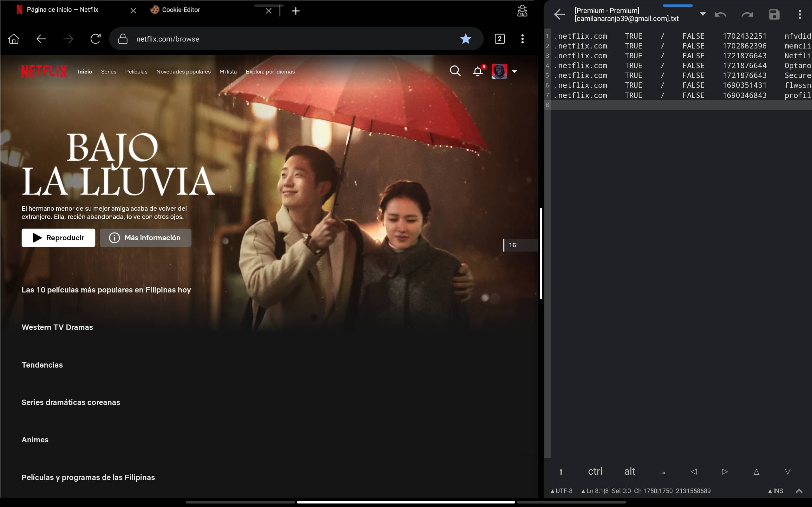Toggle the ctrl modifier key
This screenshot has width=812, height=507.
coord(595,471)
